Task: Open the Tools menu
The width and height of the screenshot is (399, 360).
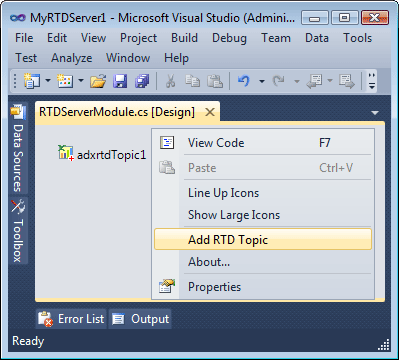Action: pyautogui.click(x=357, y=38)
